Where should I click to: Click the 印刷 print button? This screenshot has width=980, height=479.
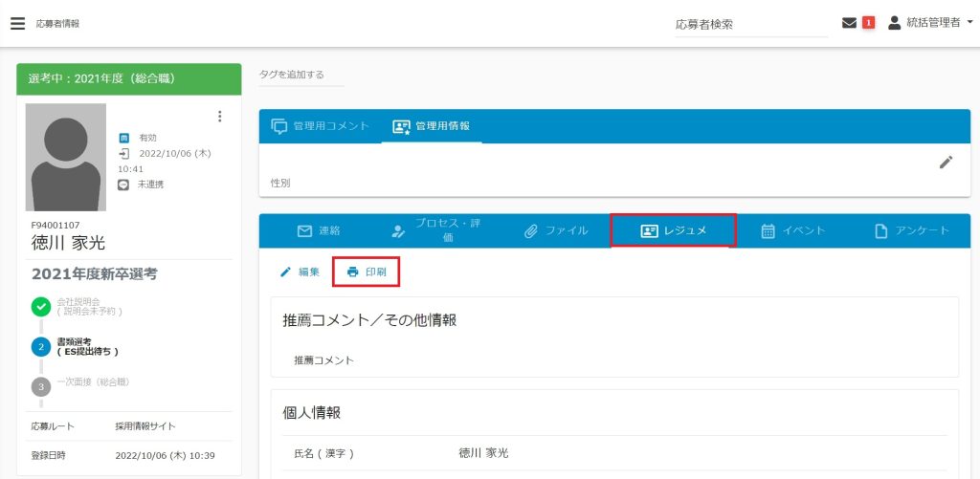tap(366, 272)
